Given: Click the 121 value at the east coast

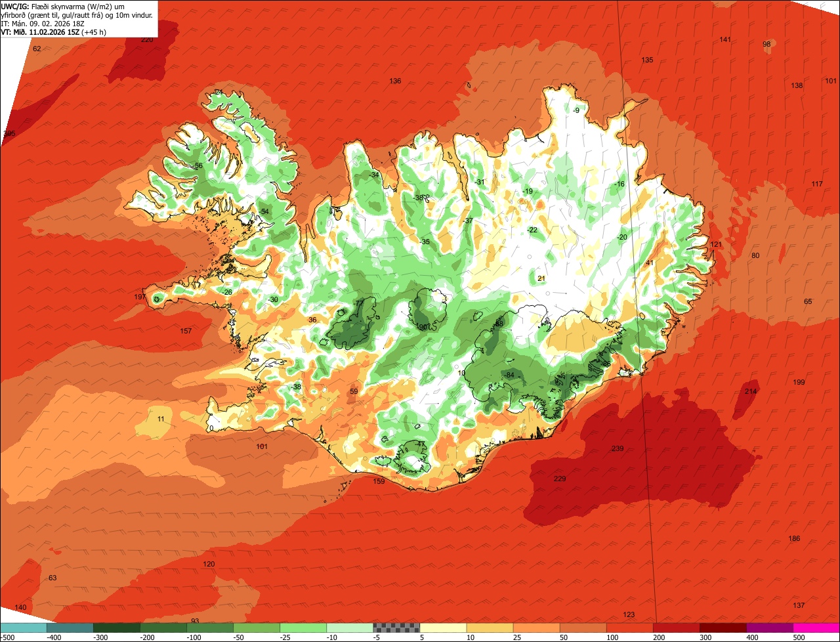Looking at the screenshot, I should click(716, 244).
